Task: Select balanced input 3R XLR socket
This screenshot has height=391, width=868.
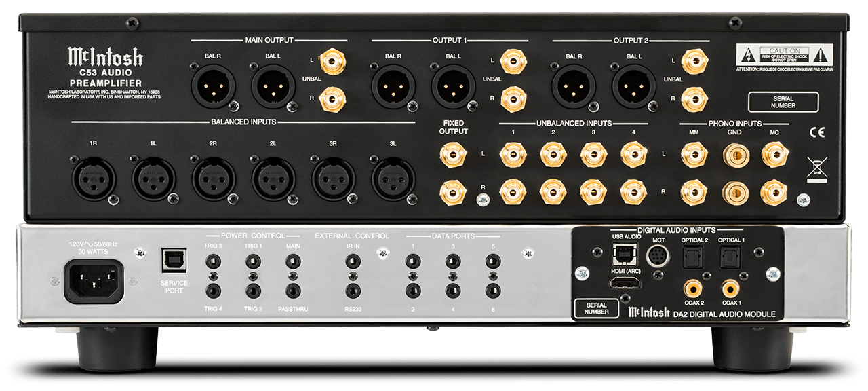Action: pos(332,179)
